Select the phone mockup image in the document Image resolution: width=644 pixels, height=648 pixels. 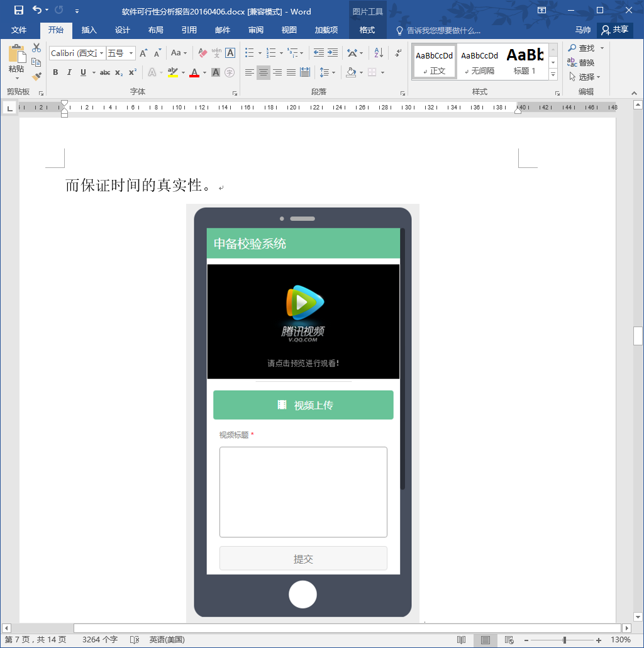(x=303, y=413)
